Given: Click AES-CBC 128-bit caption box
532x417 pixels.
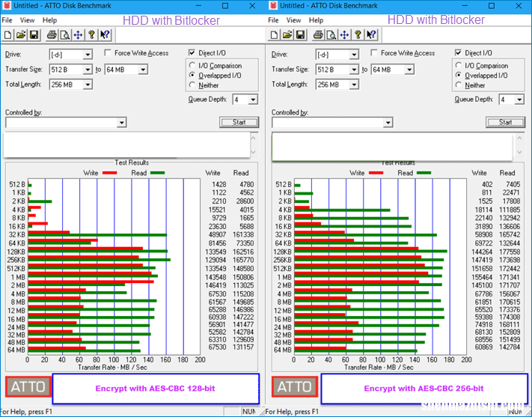Looking at the screenshot, I should click(x=156, y=389).
